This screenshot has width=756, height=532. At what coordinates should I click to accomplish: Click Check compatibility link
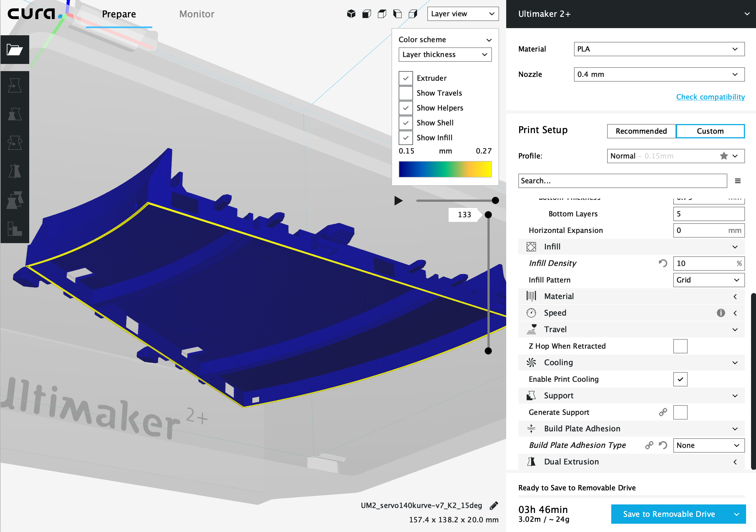(710, 97)
